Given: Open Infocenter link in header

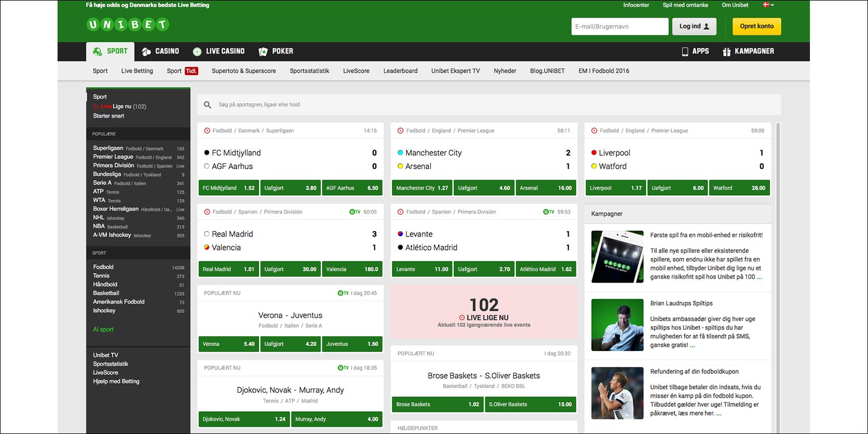Looking at the screenshot, I should pyautogui.click(x=636, y=5).
